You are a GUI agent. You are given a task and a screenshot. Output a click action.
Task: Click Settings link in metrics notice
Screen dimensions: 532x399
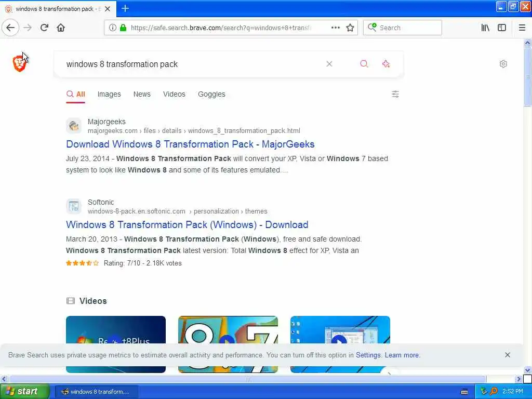[368, 355]
